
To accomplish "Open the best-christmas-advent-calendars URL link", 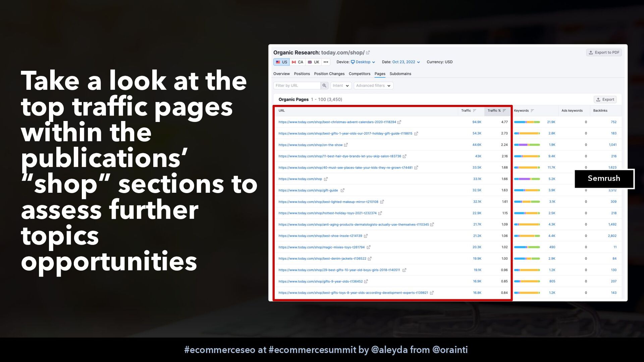I will pyautogui.click(x=337, y=122).
